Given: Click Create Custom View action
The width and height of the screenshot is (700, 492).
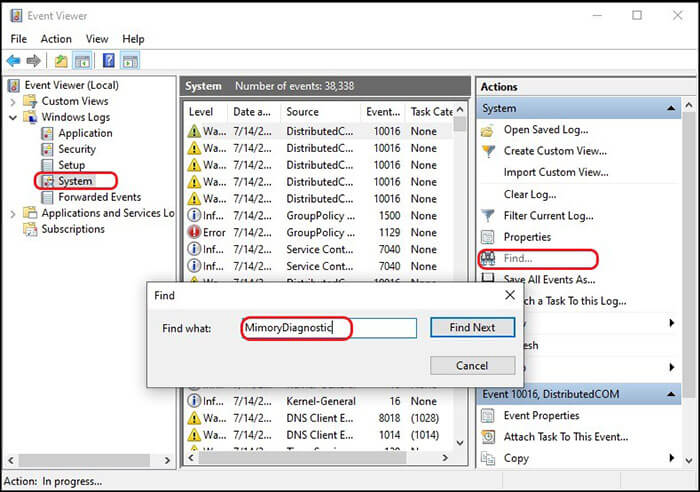Looking at the screenshot, I should click(555, 151).
